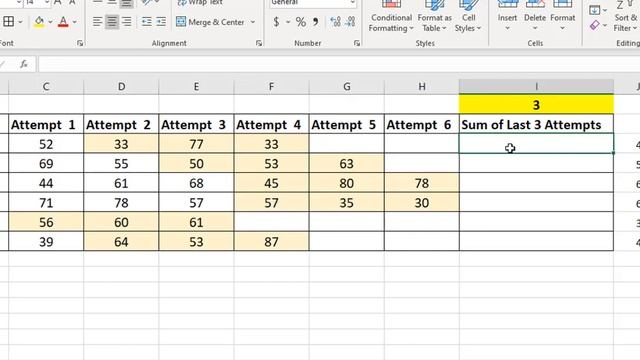Screen dimensions: 640x360
Task: Open the Font settings dialog launcher
Action: (x=80, y=43)
